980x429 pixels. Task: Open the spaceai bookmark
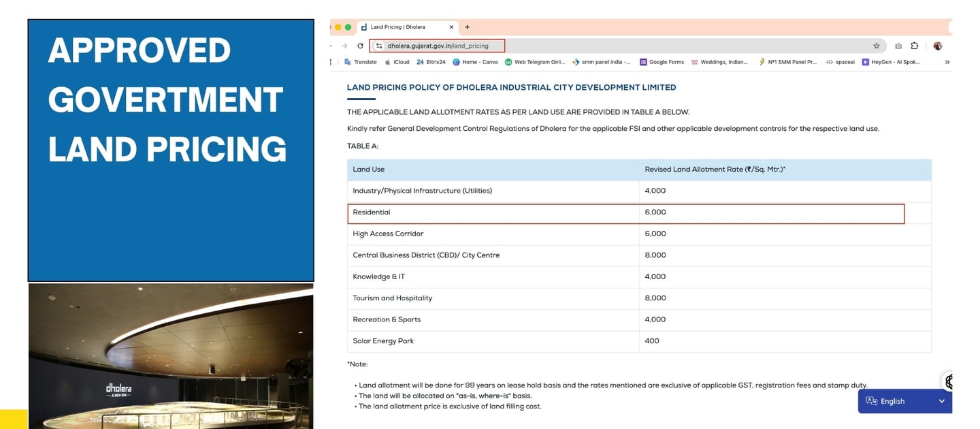tap(840, 62)
